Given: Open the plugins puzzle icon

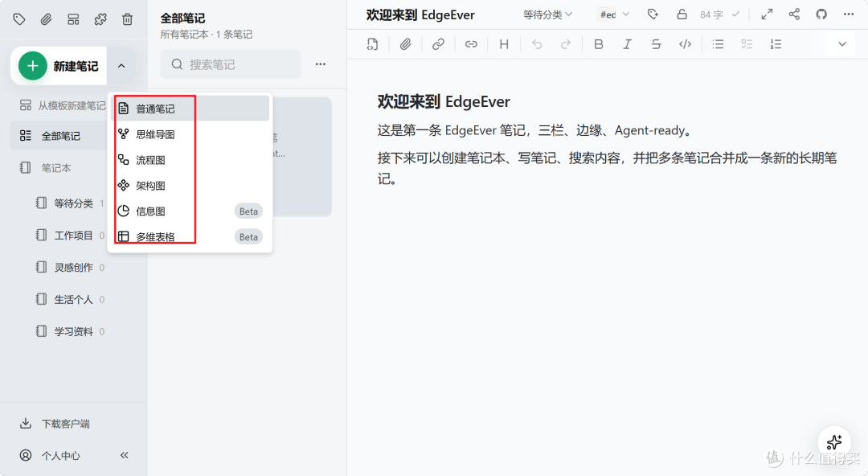Looking at the screenshot, I should [x=100, y=19].
